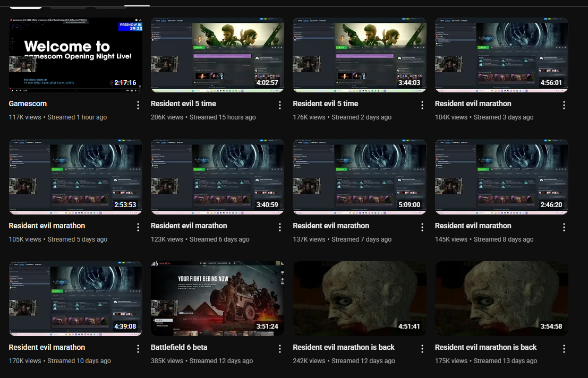Image resolution: width=588 pixels, height=378 pixels.
Task: Play the 4:02:57 Resident evil 5 thumbnail
Action: pyautogui.click(x=217, y=55)
